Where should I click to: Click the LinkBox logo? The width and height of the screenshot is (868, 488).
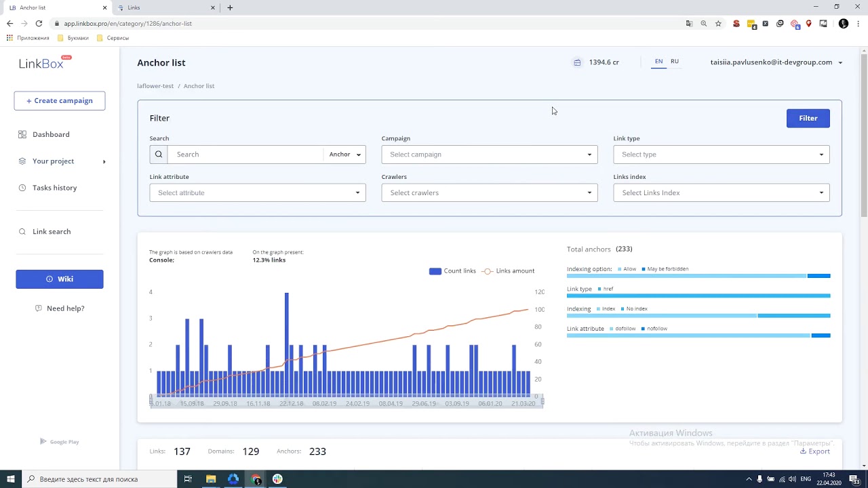(45, 63)
